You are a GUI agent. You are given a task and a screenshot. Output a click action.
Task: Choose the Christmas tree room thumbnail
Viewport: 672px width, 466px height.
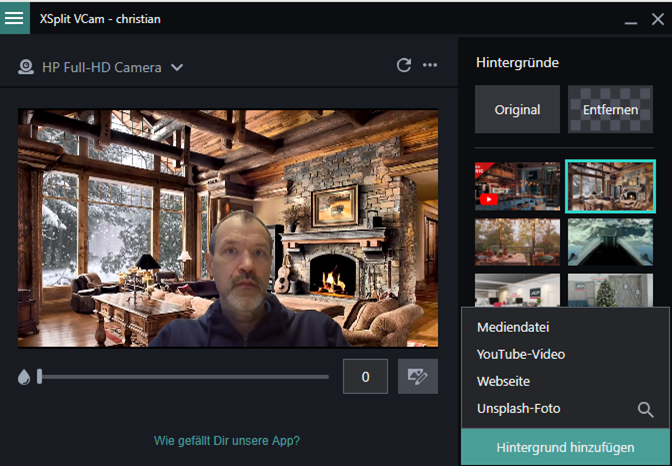pyautogui.click(x=610, y=290)
